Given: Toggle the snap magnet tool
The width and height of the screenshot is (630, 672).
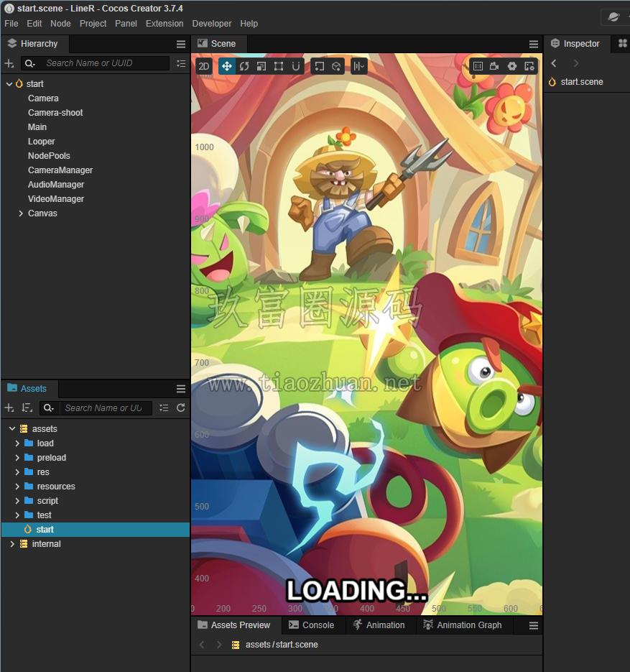Looking at the screenshot, I should pos(295,66).
